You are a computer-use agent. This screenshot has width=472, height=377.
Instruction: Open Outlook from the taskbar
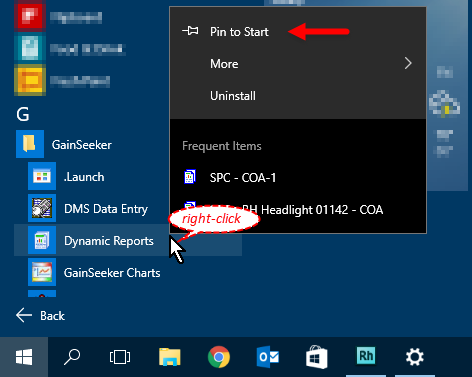pyautogui.click(x=268, y=357)
